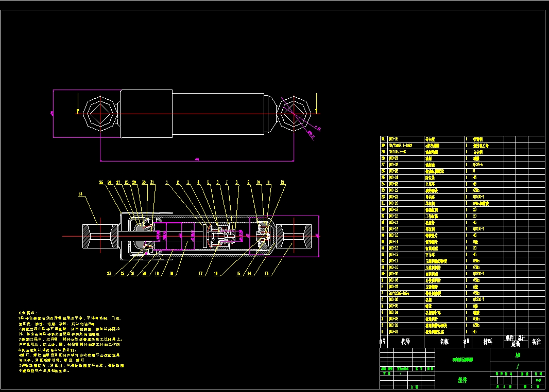The image size is (549, 392).
Task: Click the 上吊环 part name cell
Action: (x=430, y=184)
